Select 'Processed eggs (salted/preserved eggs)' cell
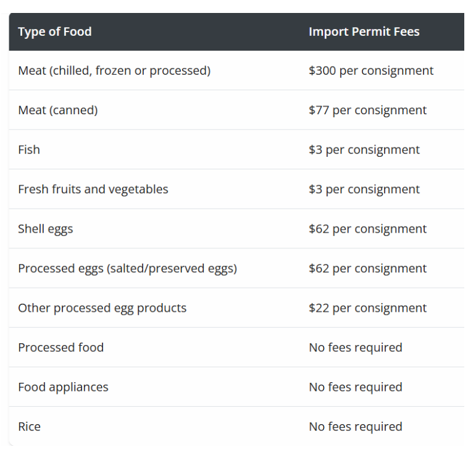Image resolution: width=476 pixels, height=455 pixels. [x=128, y=269]
